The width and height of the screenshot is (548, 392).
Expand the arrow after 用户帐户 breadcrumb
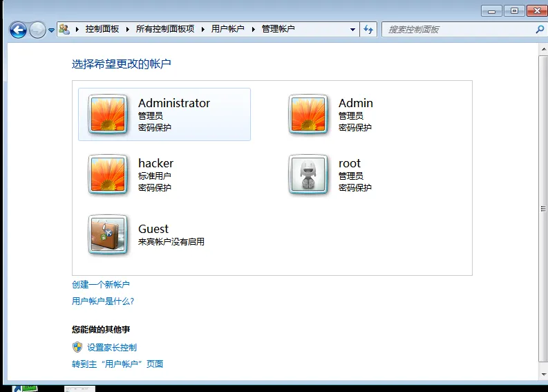[254, 29]
